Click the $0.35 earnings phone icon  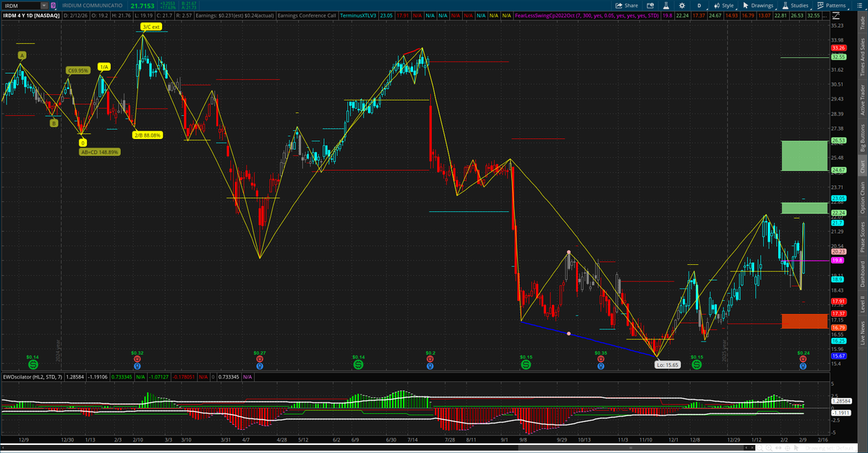tap(600, 360)
